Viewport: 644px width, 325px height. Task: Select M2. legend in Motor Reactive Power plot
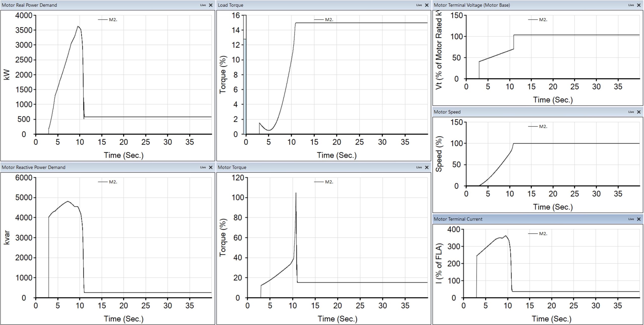click(108, 182)
